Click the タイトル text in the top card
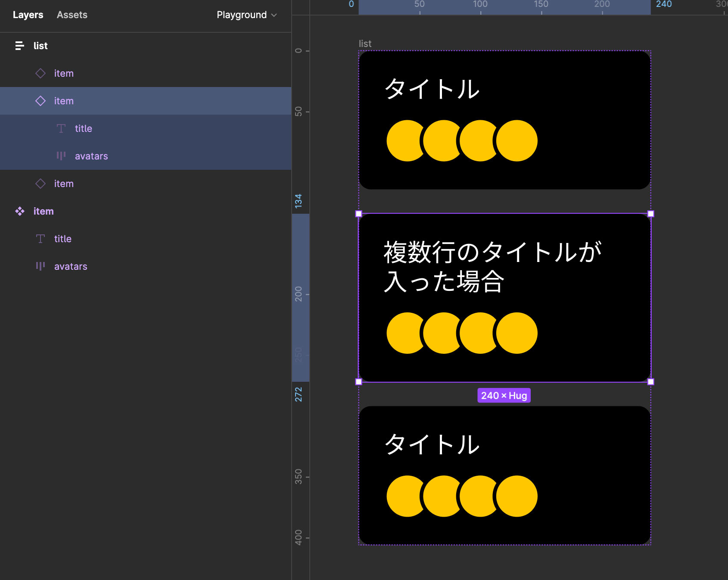 coord(432,89)
